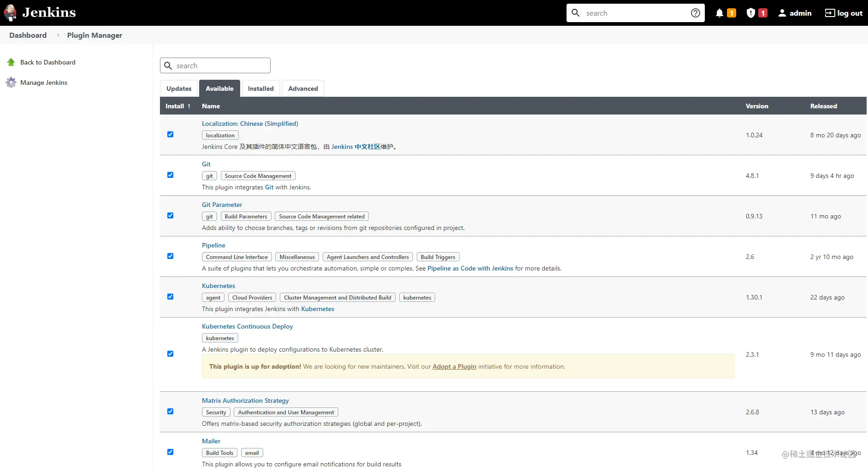Viewport: 868px width, 471px height.
Task: Click the green Back to Dashboard arrow
Action: tap(11, 62)
